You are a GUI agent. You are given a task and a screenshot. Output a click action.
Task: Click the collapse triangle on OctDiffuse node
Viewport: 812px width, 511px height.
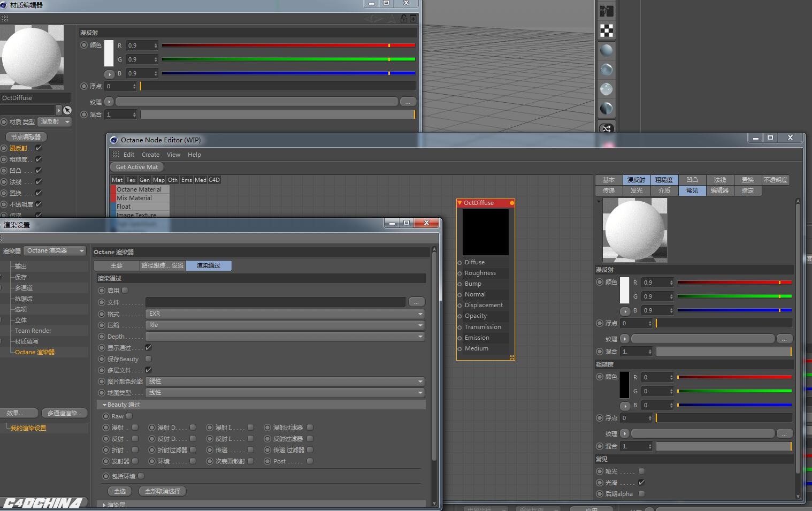click(459, 203)
